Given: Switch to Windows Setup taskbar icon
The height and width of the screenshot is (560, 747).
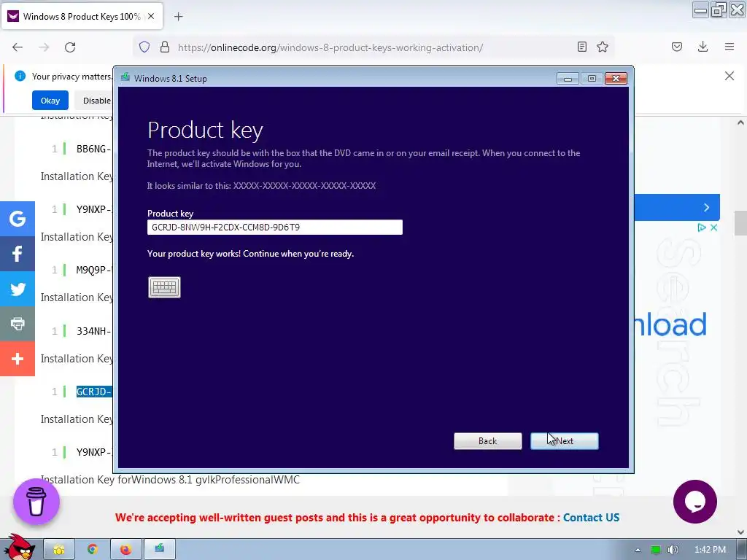Looking at the screenshot, I should tap(160, 550).
